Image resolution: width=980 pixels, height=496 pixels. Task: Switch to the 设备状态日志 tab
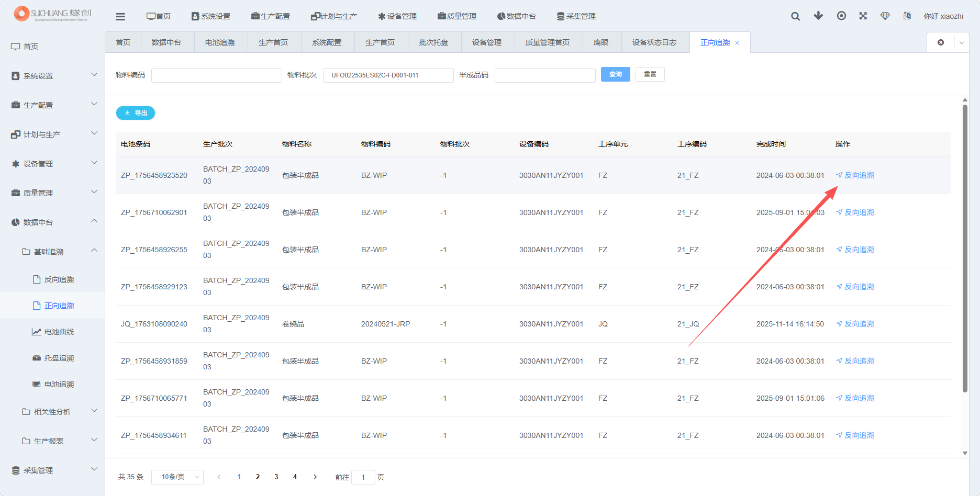click(x=654, y=42)
